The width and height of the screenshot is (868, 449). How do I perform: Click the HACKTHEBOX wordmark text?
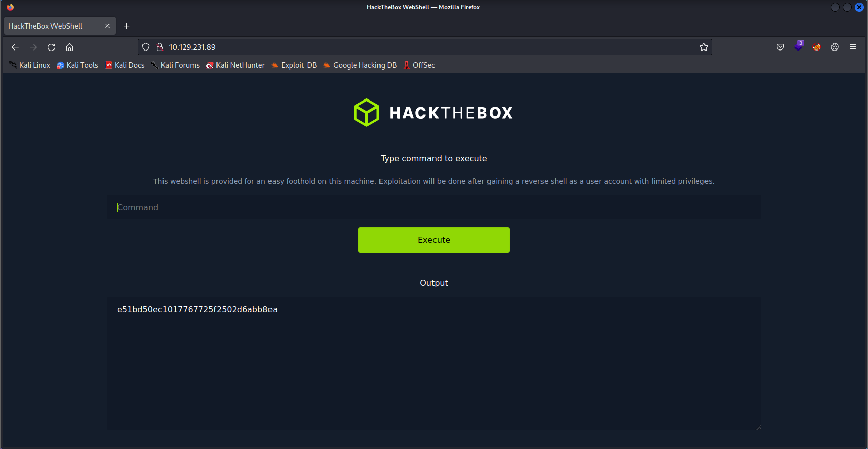(451, 113)
